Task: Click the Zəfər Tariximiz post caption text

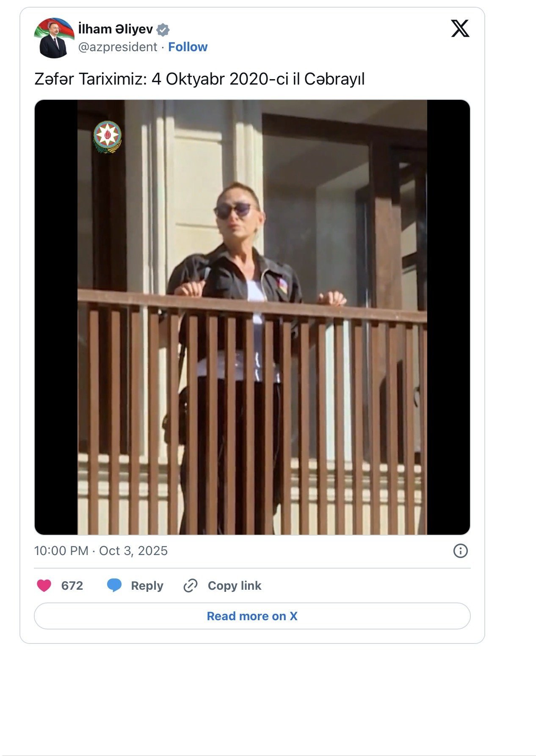Action: point(199,79)
